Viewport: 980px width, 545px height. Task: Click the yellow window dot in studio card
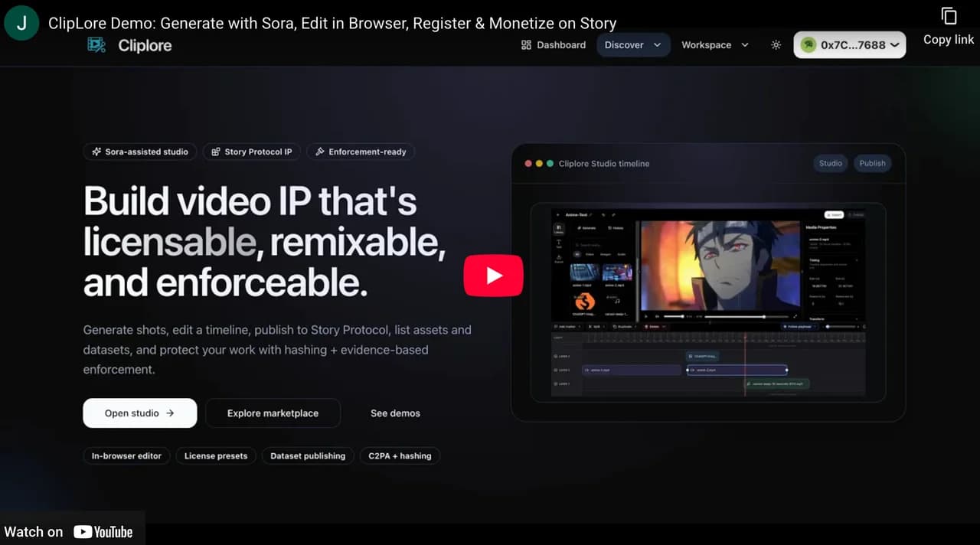(x=539, y=164)
